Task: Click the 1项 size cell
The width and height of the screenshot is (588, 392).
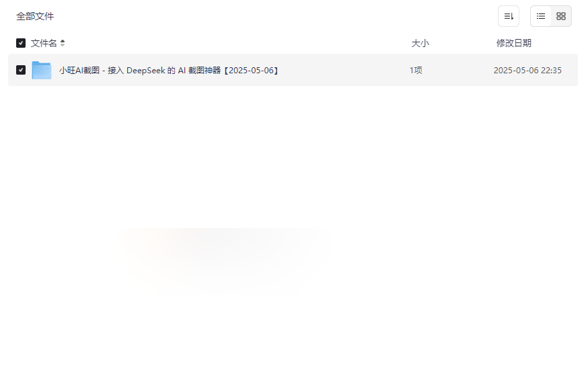Action: (x=416, y=71)
